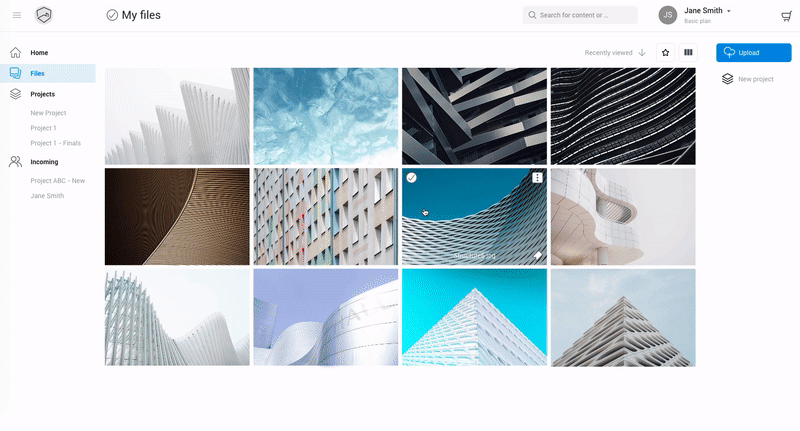Reverse sort order with the arrow

(x=642, y=53)
